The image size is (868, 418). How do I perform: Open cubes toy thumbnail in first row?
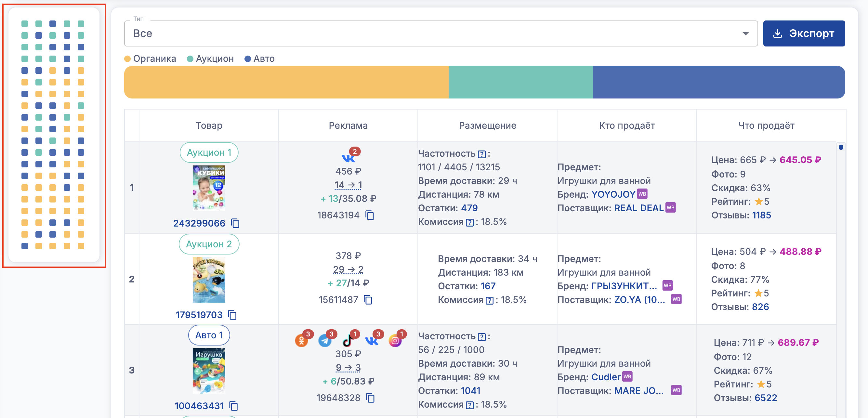(x=209, y=188)
